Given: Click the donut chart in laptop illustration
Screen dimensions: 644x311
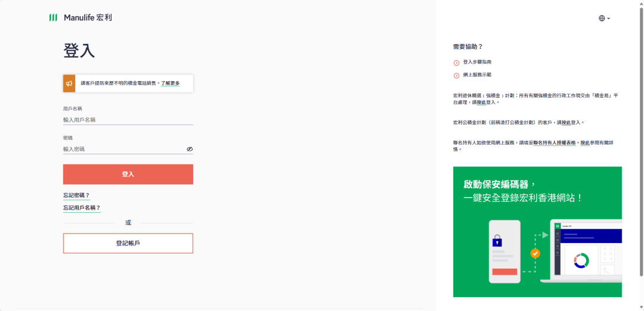Looking at the screenshot, I should (581, 260).
